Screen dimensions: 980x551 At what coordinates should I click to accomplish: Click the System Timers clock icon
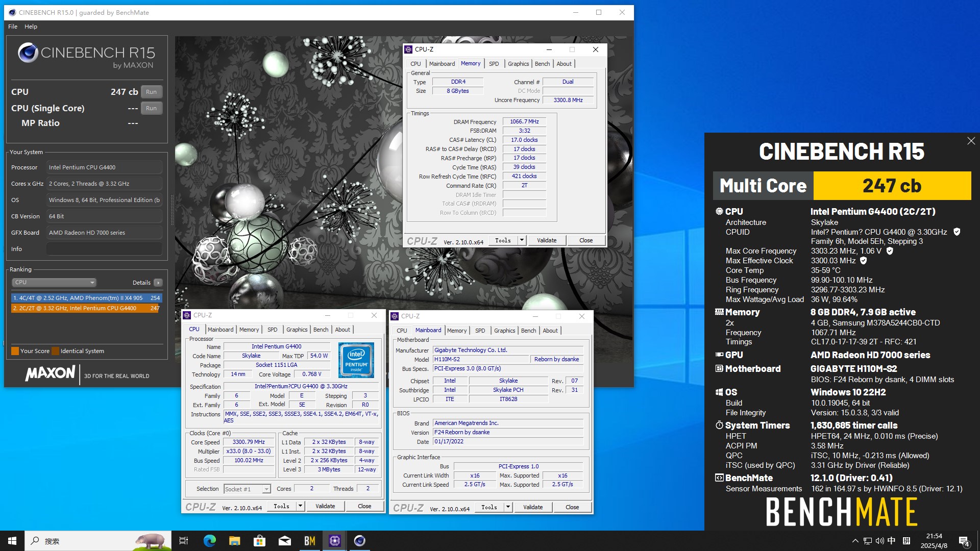point(719,425)
